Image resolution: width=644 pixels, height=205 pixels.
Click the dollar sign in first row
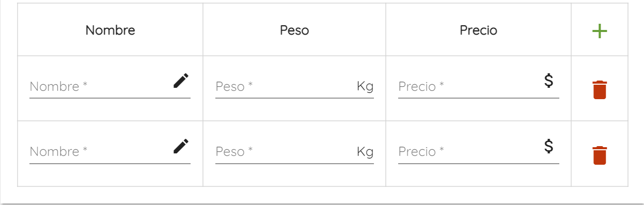pyautogui.click(x=549, y=81)
